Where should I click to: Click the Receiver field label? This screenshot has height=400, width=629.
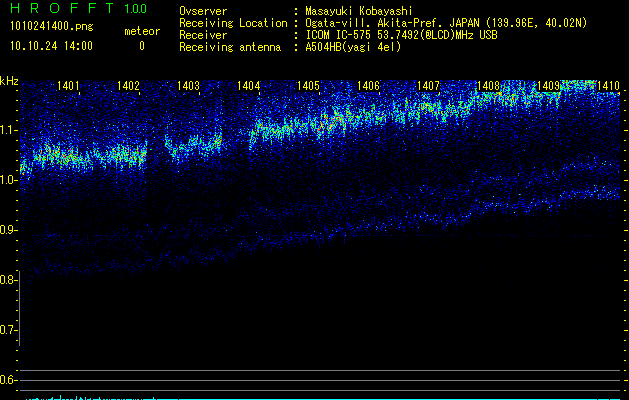[203, 35]
